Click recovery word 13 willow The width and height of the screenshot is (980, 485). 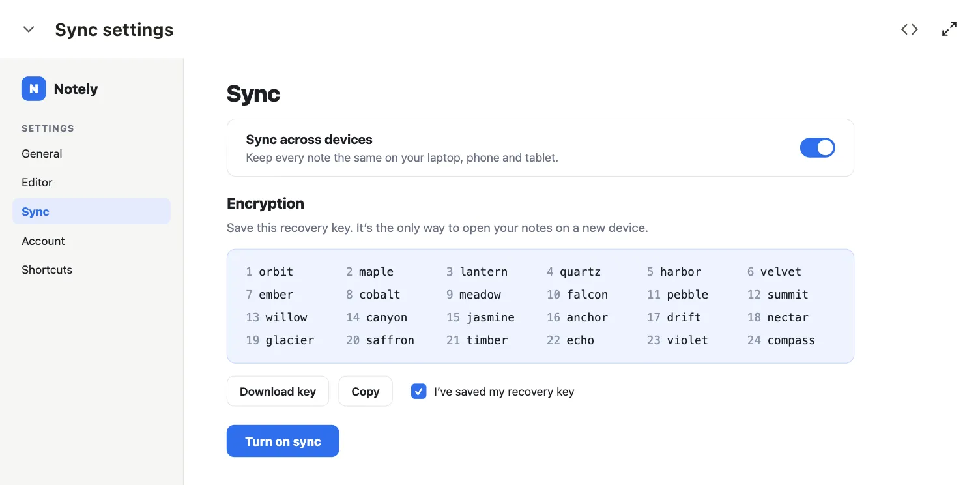point(276,317)
